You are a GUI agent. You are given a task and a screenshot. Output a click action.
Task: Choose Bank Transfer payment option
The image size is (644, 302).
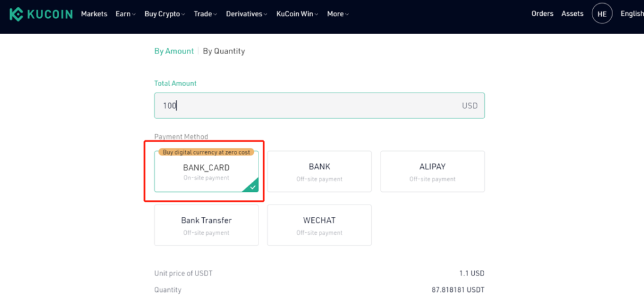(x=206, y=225)
